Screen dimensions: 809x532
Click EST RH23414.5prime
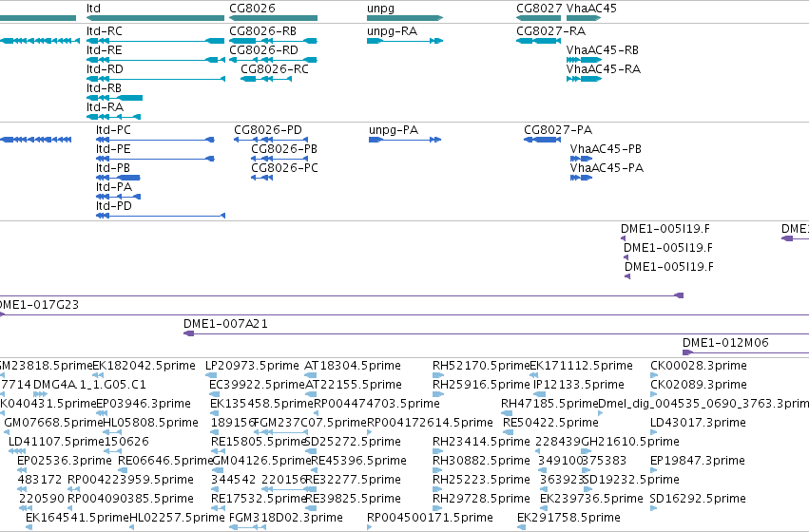point(481,443)
